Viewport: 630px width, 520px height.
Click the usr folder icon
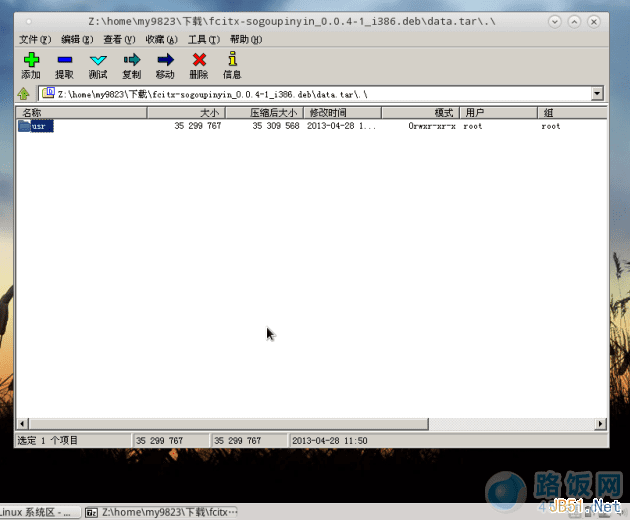pos(25,126)
